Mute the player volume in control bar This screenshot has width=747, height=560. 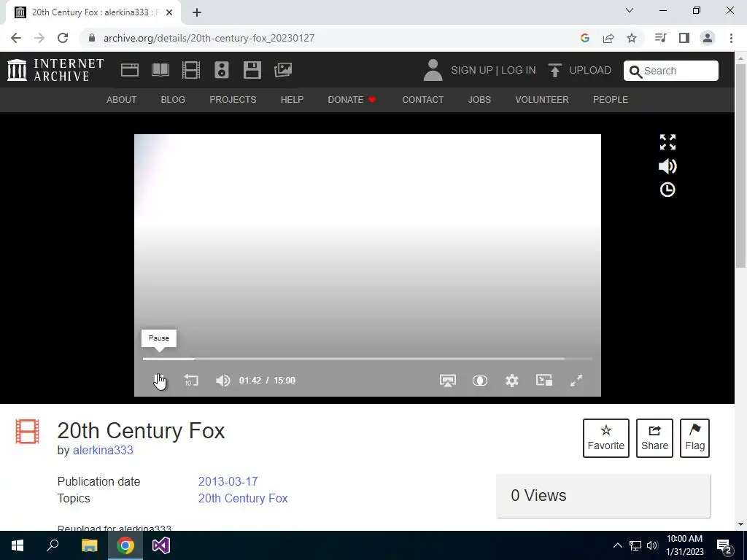click(x=223, y=381)
